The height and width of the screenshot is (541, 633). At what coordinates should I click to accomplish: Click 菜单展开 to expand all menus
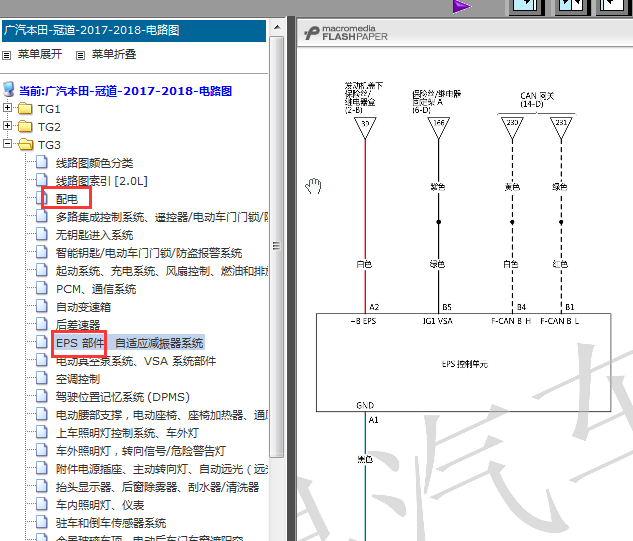[x=40, y=54]
